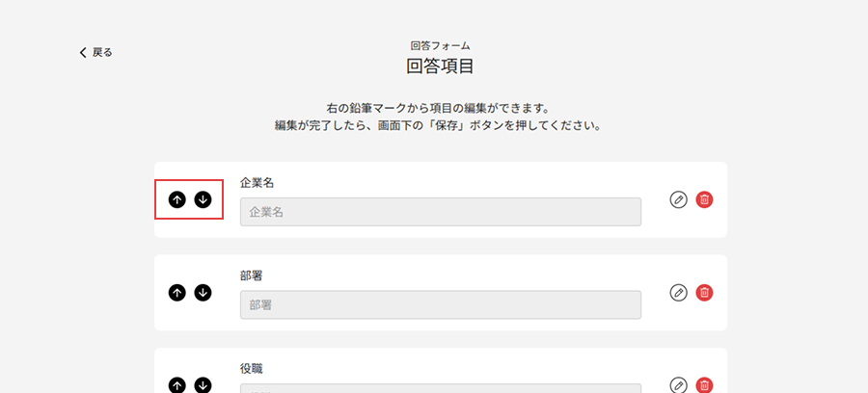Move the 企業名 item up
Screen dimensions: 868x393
pyautogui.click(x=176, y=199)
